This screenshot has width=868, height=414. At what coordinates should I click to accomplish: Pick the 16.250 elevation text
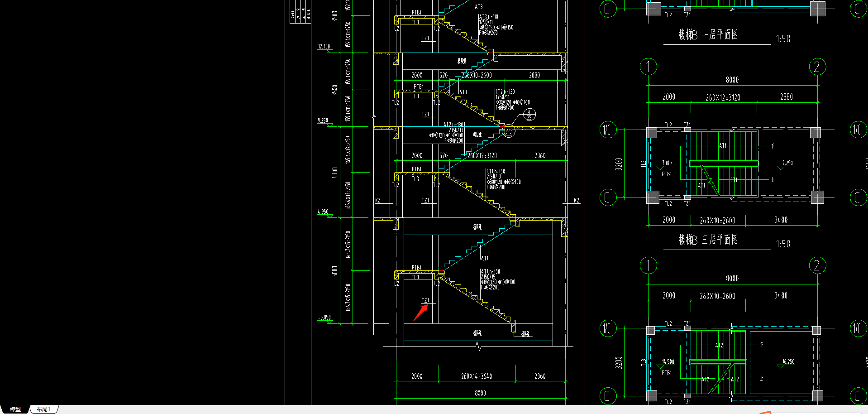788,362
